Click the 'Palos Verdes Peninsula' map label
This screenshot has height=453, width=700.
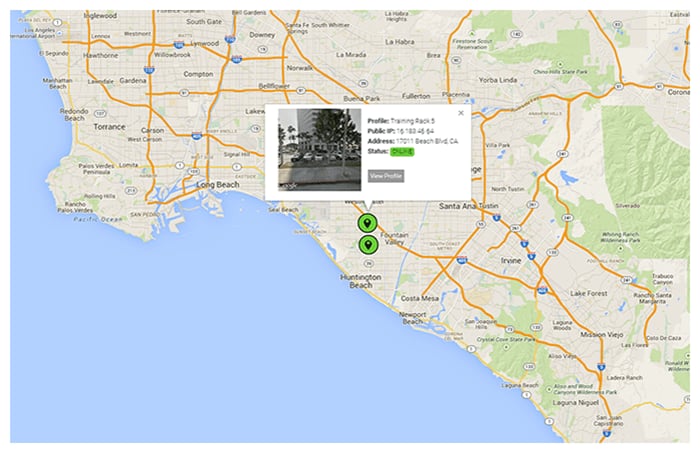tap(96, 169)
